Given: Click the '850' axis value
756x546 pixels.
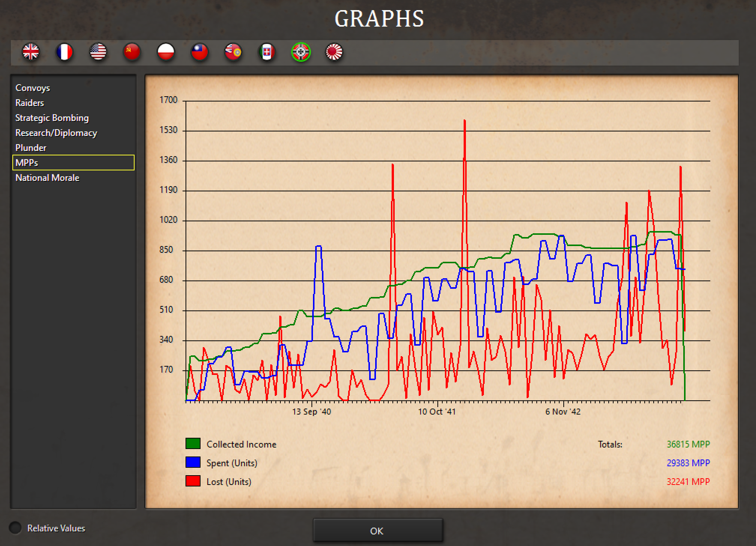Looking at the screenshot, I should point(166,250).
